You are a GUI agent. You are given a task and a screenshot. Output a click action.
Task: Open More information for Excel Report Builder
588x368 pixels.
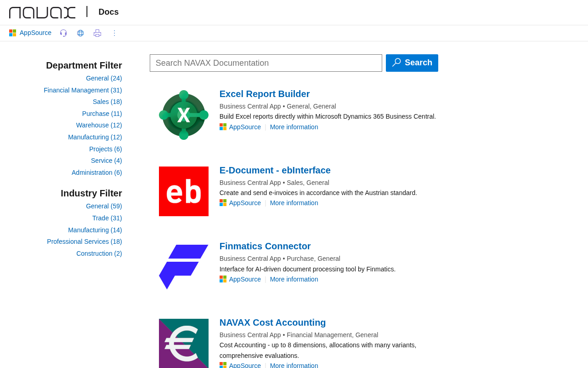point(294,127)
